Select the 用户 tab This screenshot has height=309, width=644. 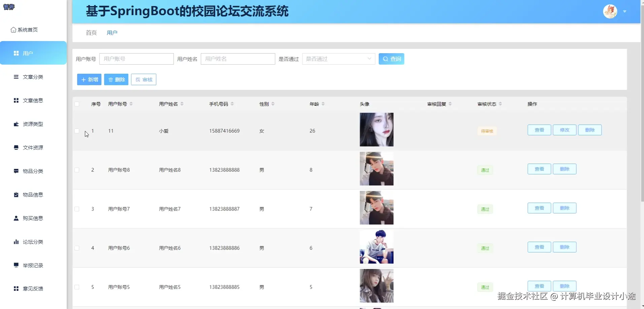[x=112, y=33]
